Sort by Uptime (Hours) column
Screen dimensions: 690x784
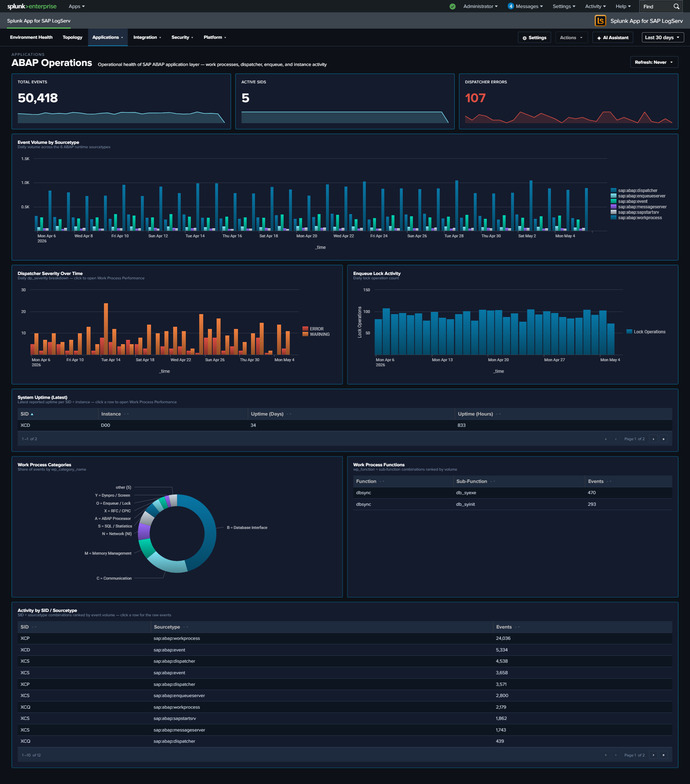coord(479,414)
